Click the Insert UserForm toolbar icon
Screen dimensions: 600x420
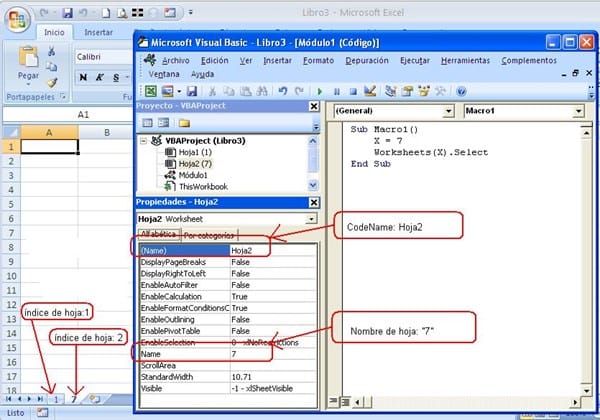pyautogui.click(x=168, y=91)
